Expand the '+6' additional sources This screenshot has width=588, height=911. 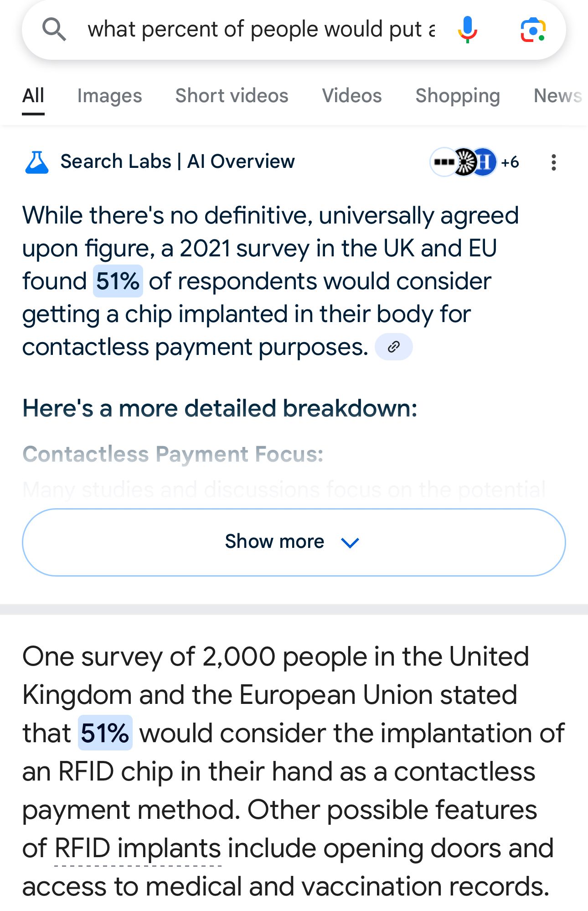510,162
